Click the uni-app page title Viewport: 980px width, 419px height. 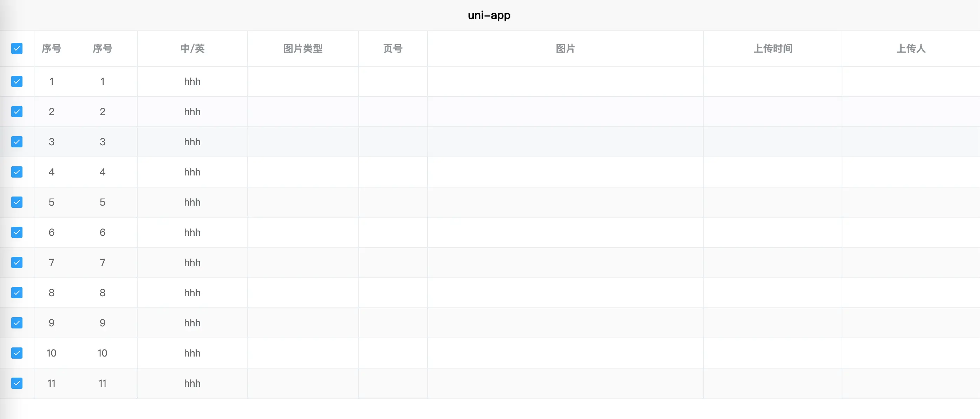pos(489,15)
